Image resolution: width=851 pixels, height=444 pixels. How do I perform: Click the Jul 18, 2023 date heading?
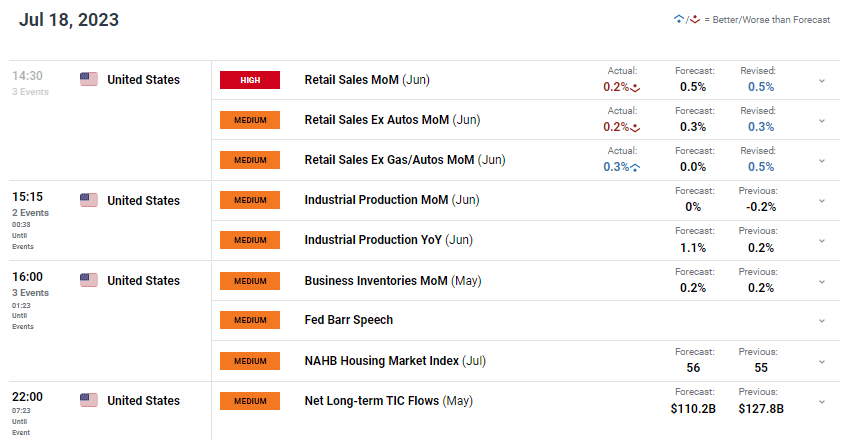69,20
